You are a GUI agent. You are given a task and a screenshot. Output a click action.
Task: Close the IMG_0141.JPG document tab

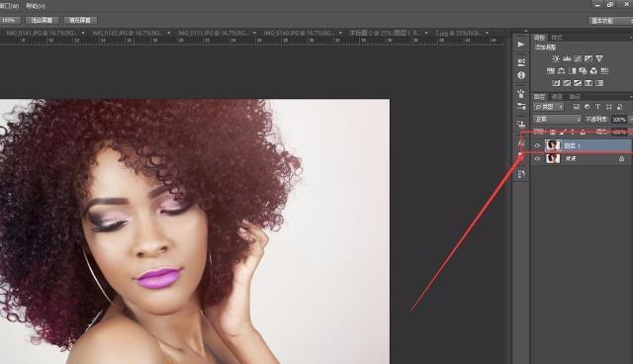pyautogui.click(x=83, y=33)
